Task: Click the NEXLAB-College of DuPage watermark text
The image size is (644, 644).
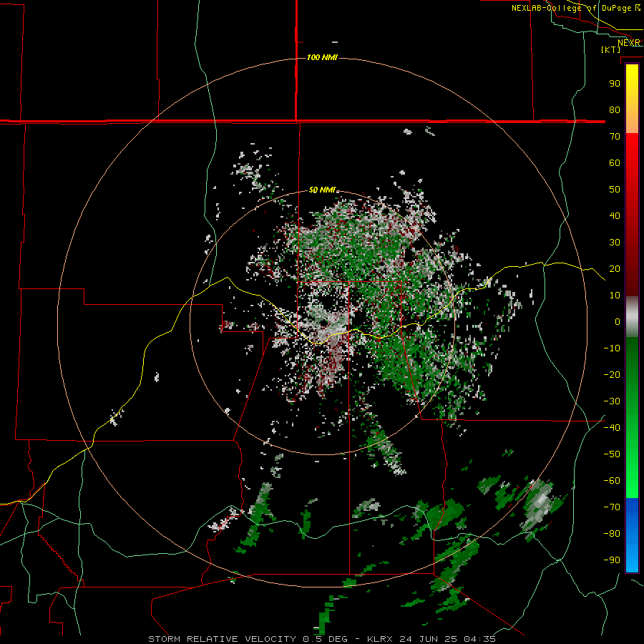Action: point(576,8)
